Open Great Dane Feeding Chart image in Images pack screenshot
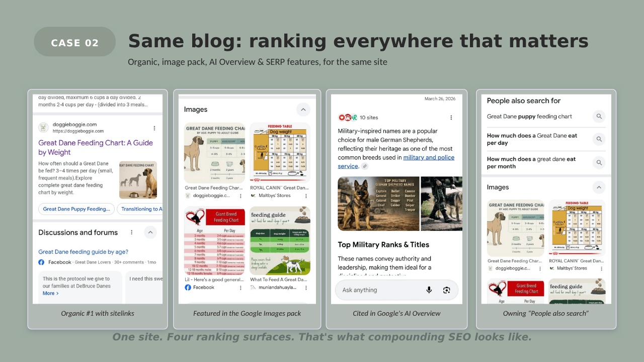644x362 pixels. 214,153
